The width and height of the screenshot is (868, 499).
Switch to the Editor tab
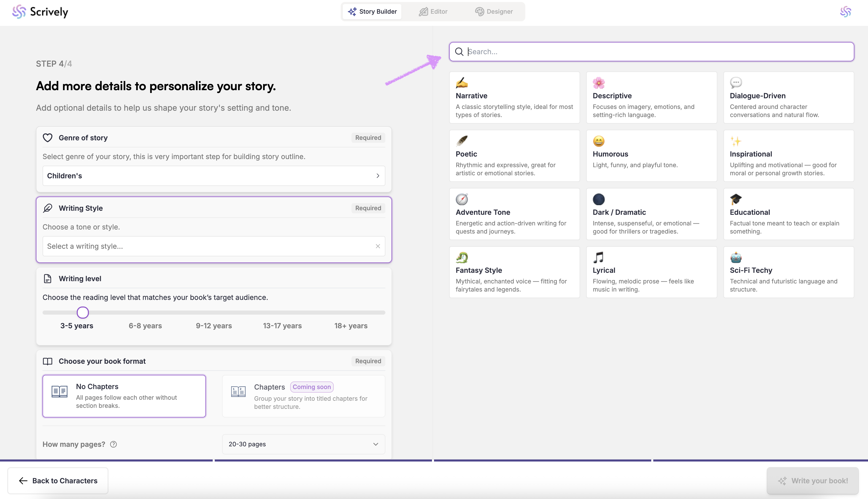[x=433, y=12]
